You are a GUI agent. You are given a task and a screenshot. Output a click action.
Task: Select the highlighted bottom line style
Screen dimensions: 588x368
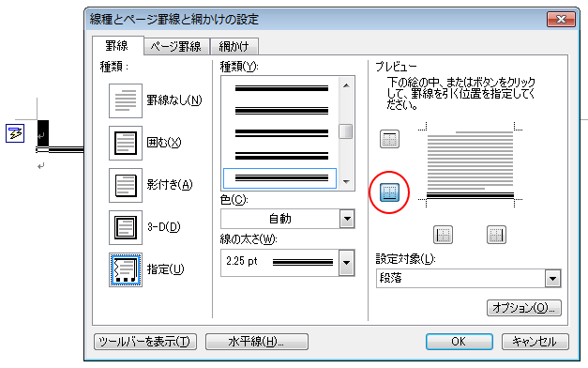click(x=279, y=178)
